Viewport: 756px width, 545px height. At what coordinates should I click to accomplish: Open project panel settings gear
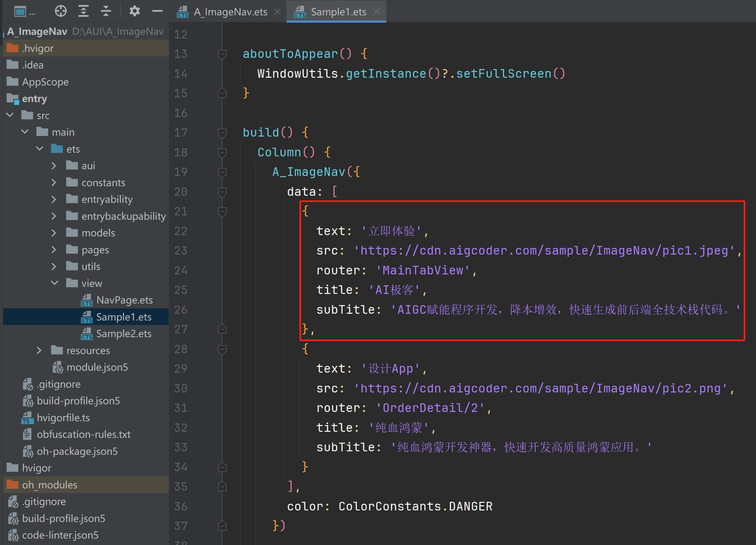pos(134,11)
